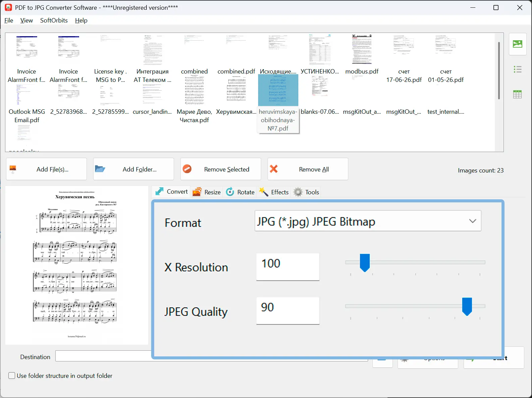Image resolution: width=532 pixels, height=398 pixels.
Task: Click the X Resolution slider handle
Action: coord(365,262)
